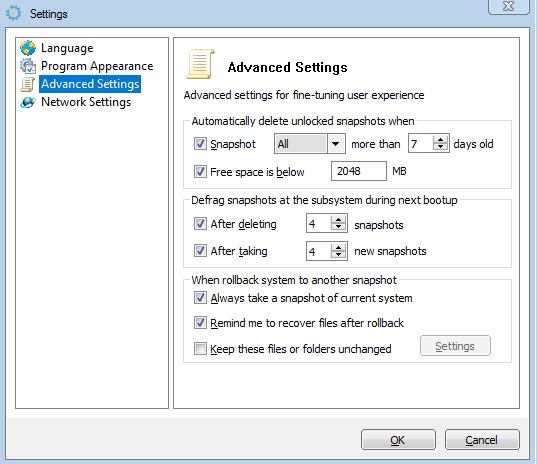The image size is (537, 464).
Task: Click the large Advanced Settings header icon
Action: (x=201, y=64)
